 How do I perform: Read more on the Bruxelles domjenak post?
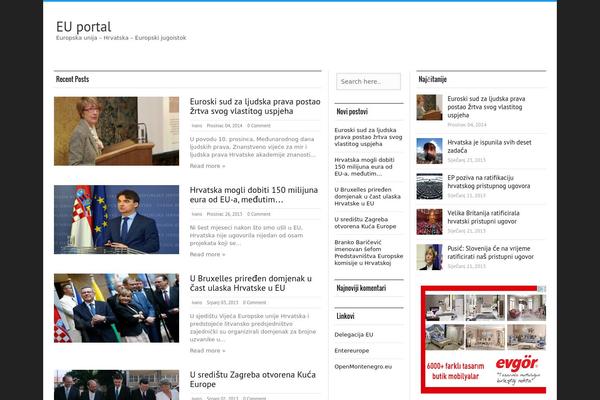point(207,351)
